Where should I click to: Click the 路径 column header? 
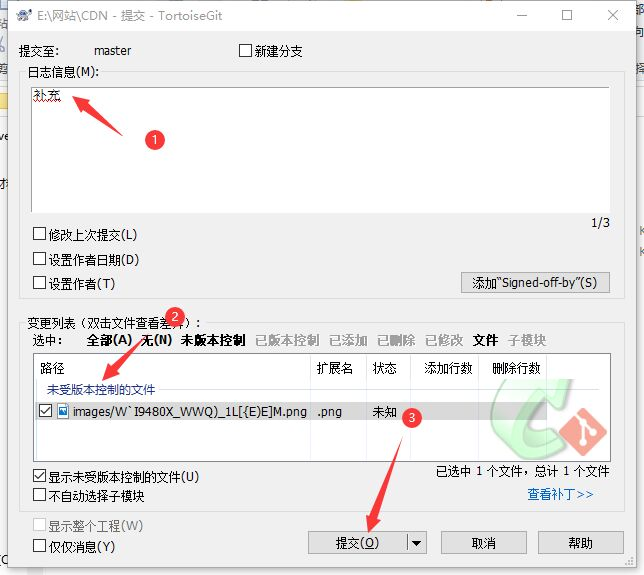(172, 368)
